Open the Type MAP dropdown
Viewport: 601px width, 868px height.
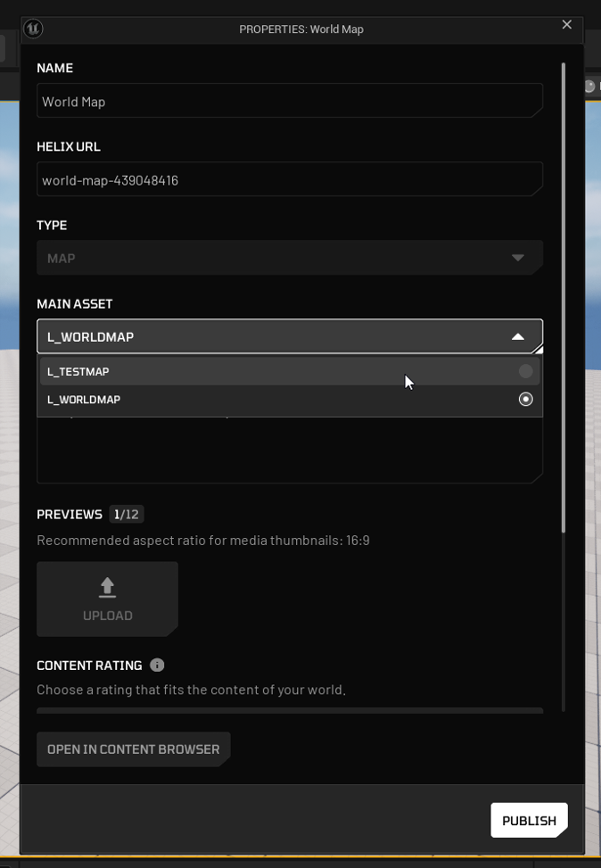click(290, 258)
